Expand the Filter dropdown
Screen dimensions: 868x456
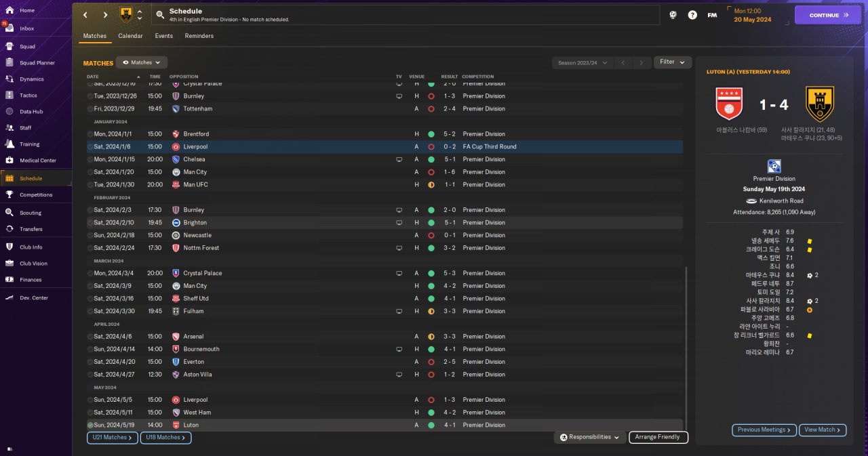tap(673, 62)
